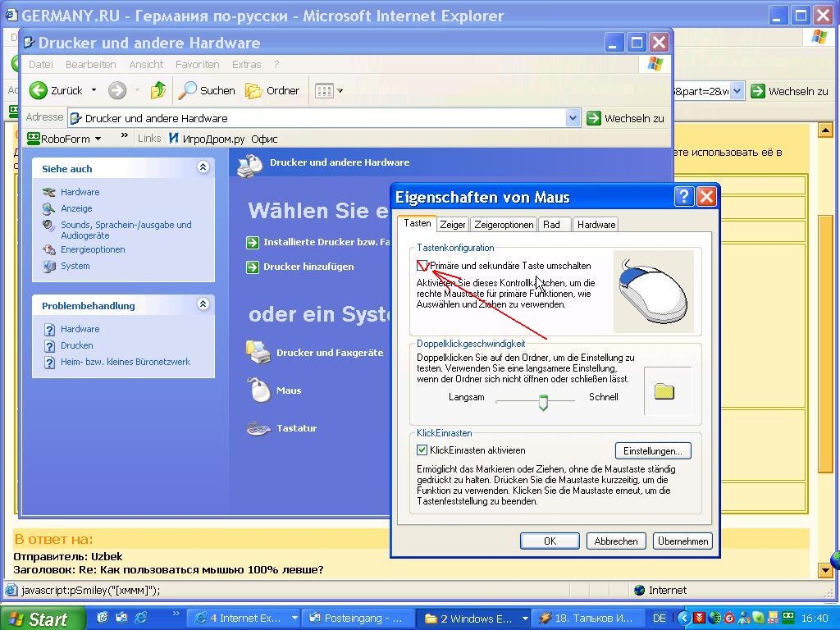Click the test folder for double-click speed
This screenshot has height=630, width=840.
pyautogui.click(x=664, y=391)
